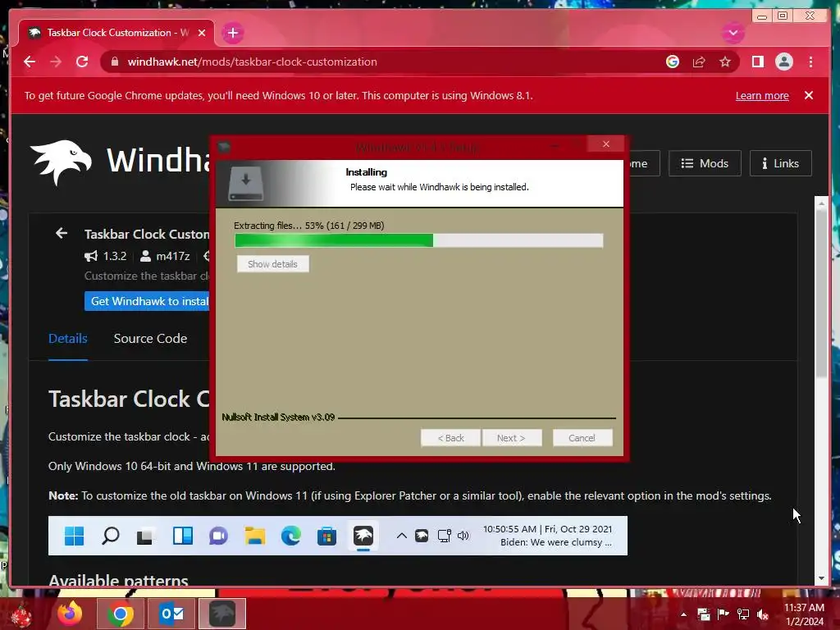
Task: Click the page scrollbar's down arrow
Action: pyautogui.click(x=821, y=578)
